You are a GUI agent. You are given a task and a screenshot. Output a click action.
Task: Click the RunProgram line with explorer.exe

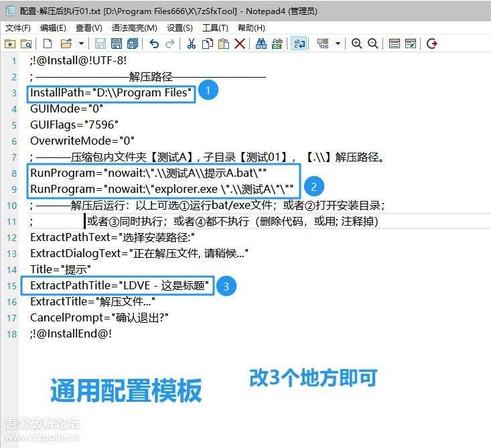click(162, 189)
